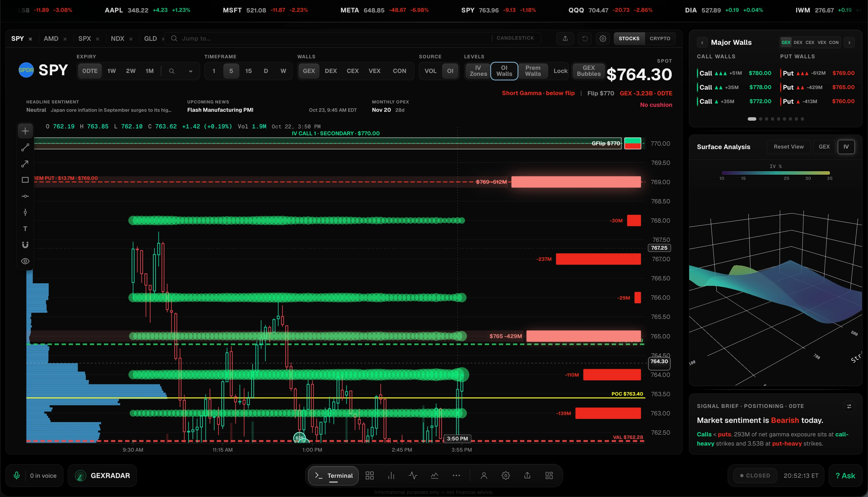Switch to the AMD ticker tab
The image size is (868, 497).
click(x=51, y=38)
